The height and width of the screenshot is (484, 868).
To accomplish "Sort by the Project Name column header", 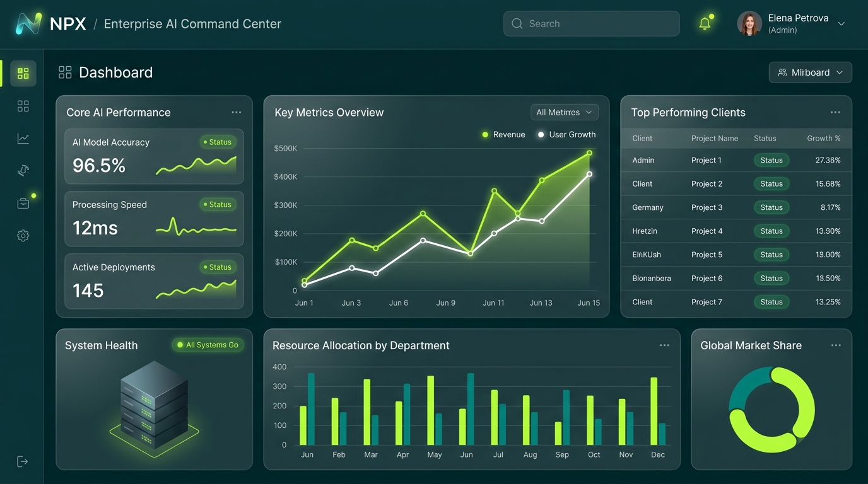I will pos(715,138).
